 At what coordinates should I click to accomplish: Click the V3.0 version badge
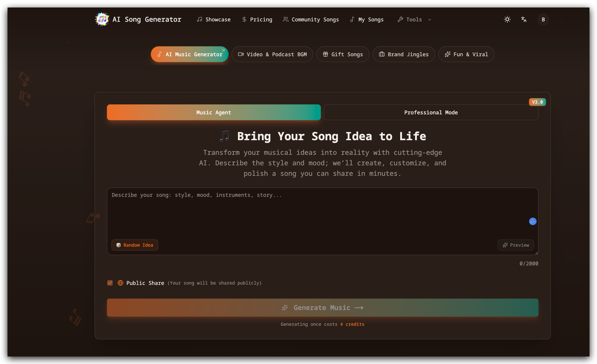pos(537,102)
